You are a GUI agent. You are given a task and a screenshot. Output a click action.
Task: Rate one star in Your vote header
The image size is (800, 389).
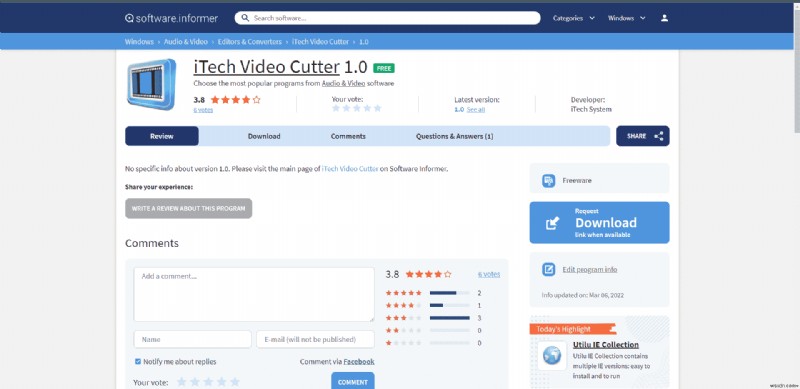[x=336, y=108]
